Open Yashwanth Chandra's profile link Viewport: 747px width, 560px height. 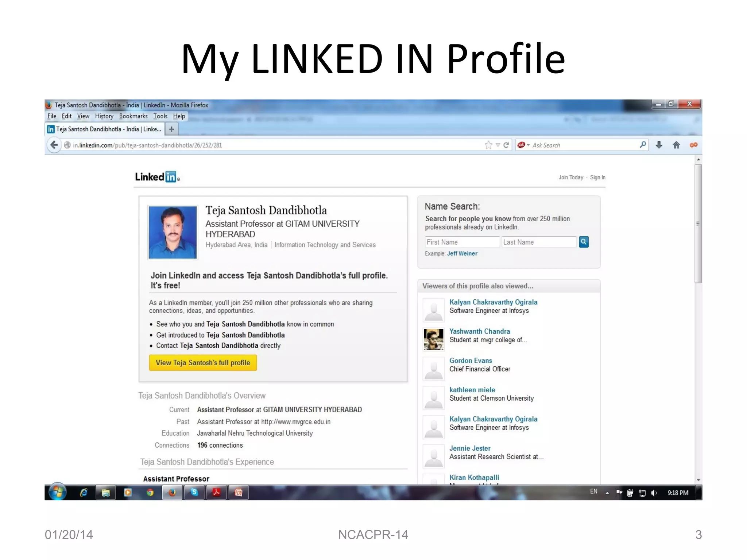pyautogui.click(x=480, y=331)
